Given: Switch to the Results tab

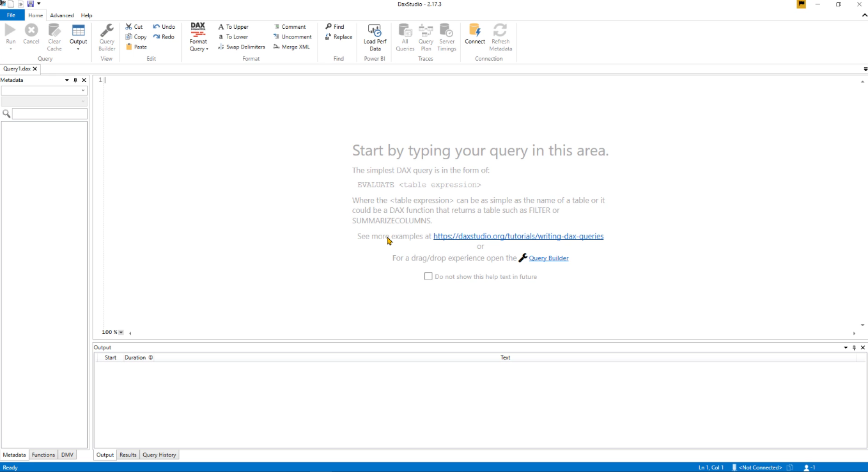Looking at the screenshot, I should click(x=128, y=455).
